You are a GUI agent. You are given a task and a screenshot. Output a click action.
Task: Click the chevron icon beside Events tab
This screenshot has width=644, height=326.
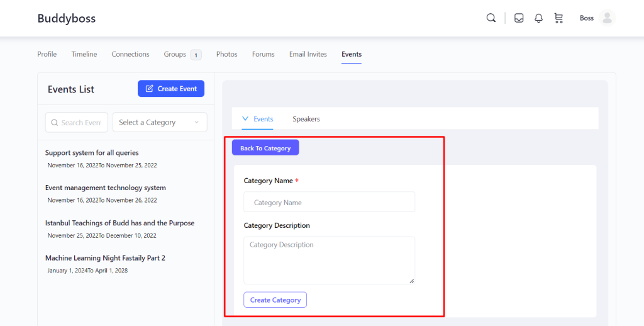pos(245,119)
